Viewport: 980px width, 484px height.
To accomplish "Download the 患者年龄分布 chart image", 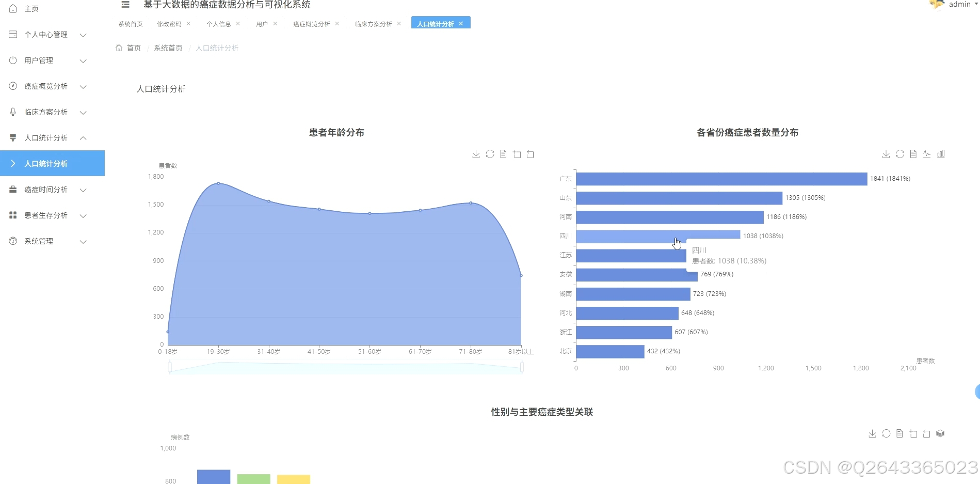I will click(475, 153).
